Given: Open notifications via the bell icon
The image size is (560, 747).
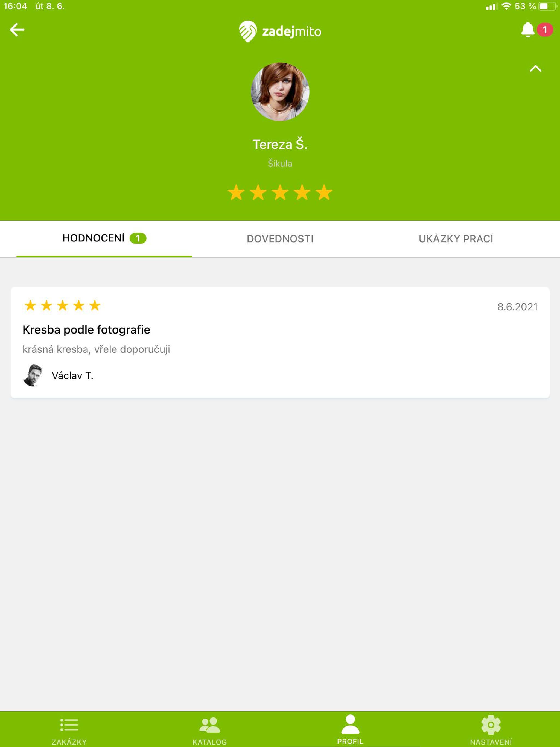Looking at the screenshot, I should (527, 30).
